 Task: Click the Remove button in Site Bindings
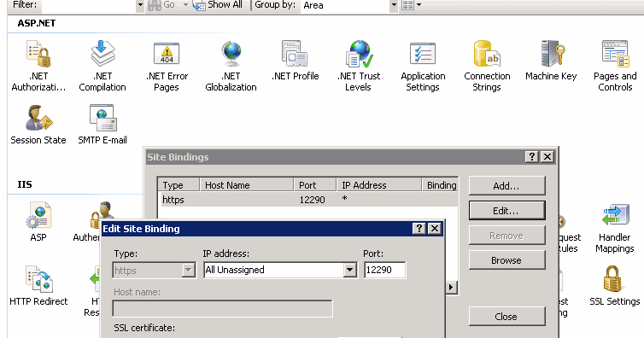pyautogui.click(x=506, y=236)
